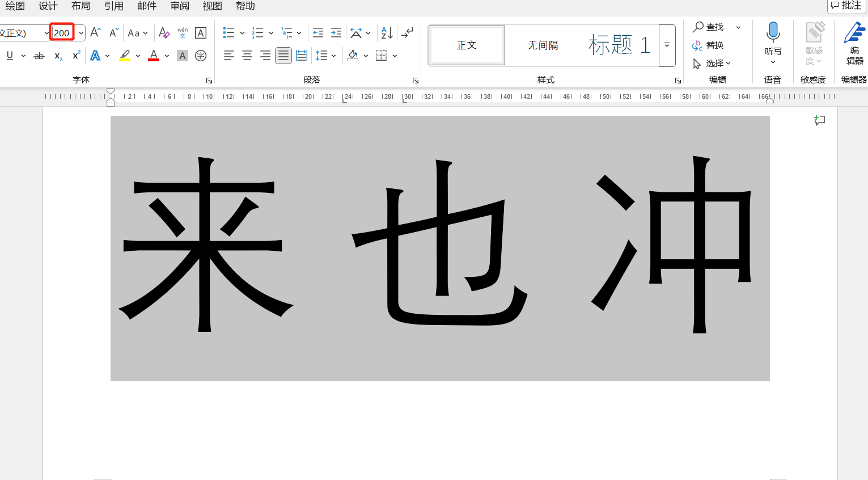Apply shading fill with paint bucket
This screenshot has height=480, width=868.
353,56
